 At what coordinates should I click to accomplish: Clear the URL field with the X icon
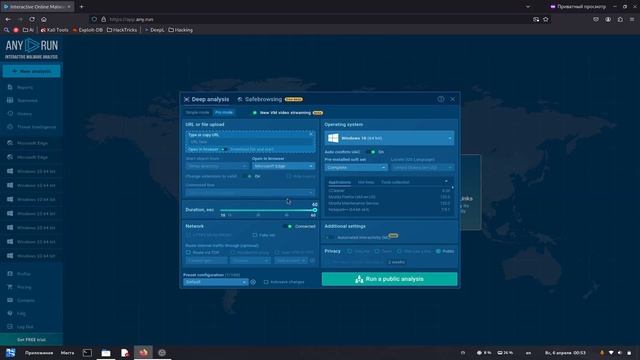click(x=311, y=134)
